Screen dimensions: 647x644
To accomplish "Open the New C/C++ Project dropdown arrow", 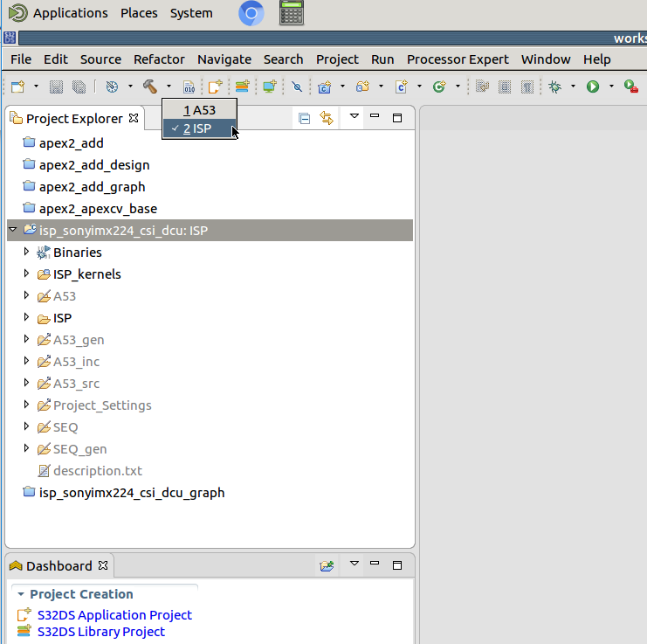I will click(x=342, y=87).
